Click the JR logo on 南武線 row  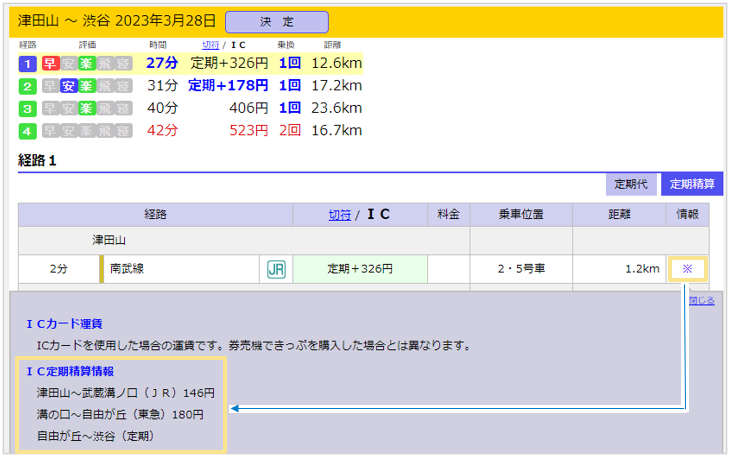point(275,269)
